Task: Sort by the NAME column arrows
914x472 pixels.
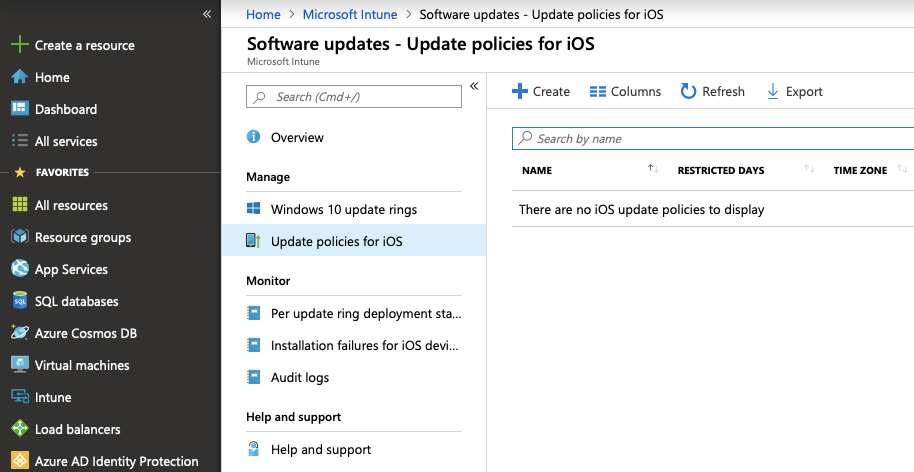Action: pyautogui.click(x=653, y=169)
